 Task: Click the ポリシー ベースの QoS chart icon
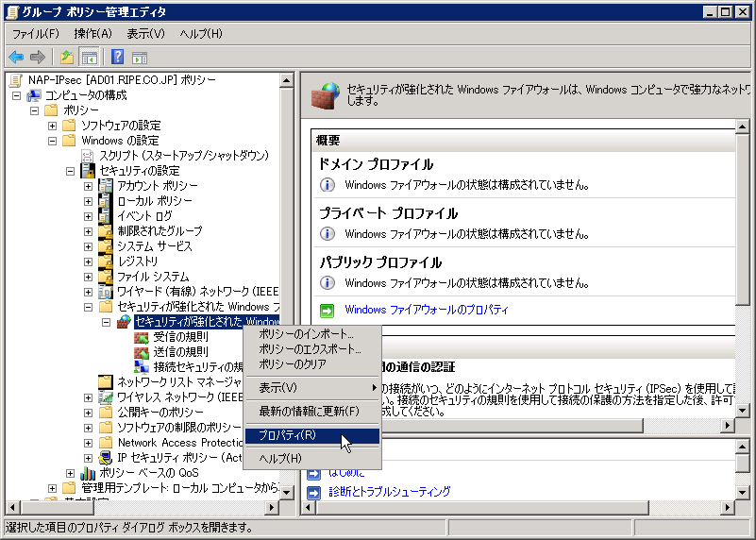[x=88, y=473]
